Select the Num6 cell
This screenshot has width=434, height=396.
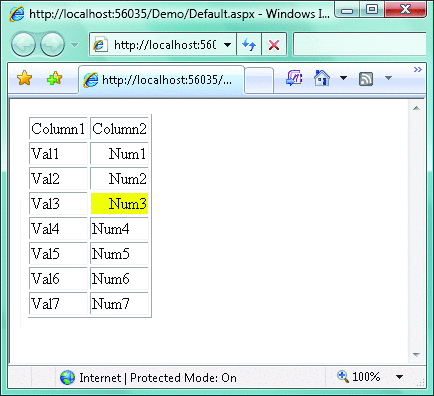coord(119,278)
